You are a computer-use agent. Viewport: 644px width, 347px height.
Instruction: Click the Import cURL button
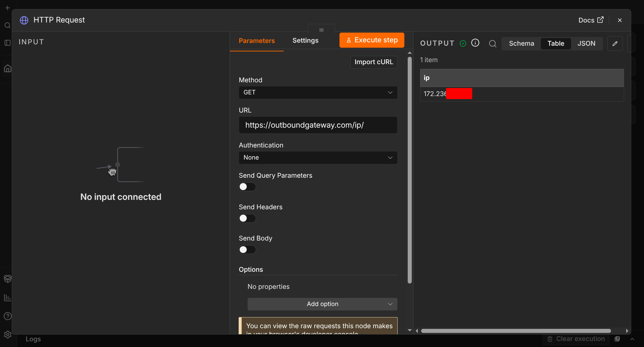pos(374,62)
